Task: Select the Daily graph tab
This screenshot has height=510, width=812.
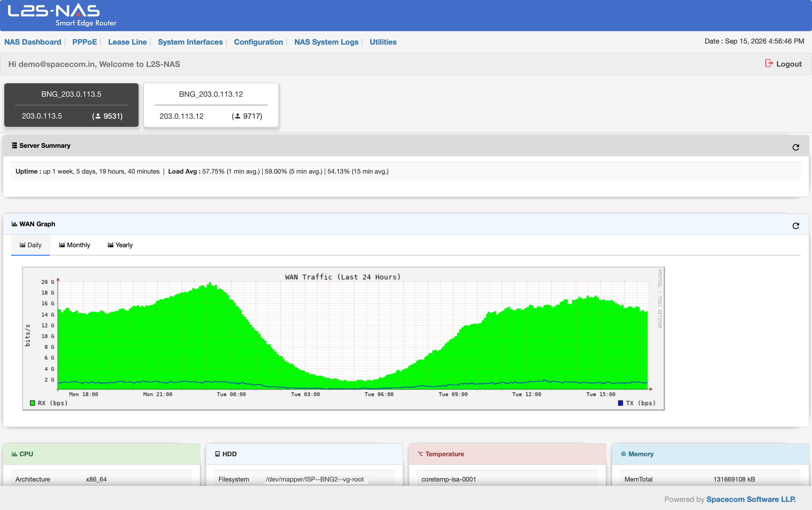Action: pos(30,245)
